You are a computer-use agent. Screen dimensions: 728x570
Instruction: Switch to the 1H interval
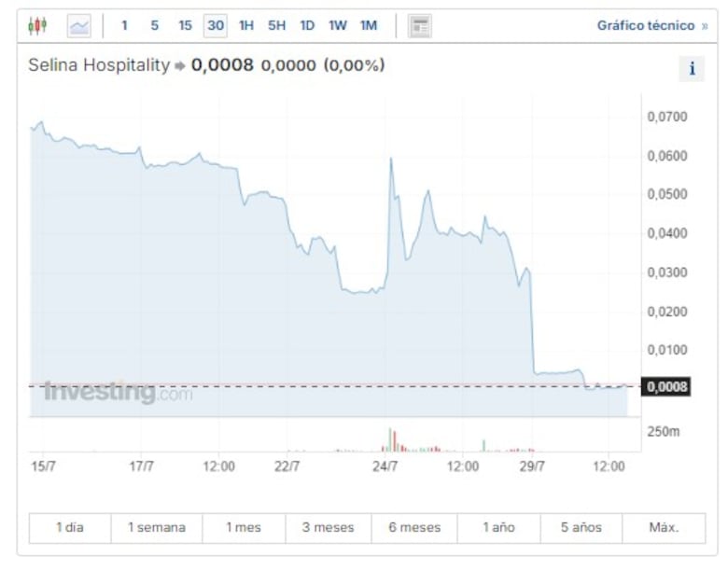pyautogui.click(x=246, y=26)
